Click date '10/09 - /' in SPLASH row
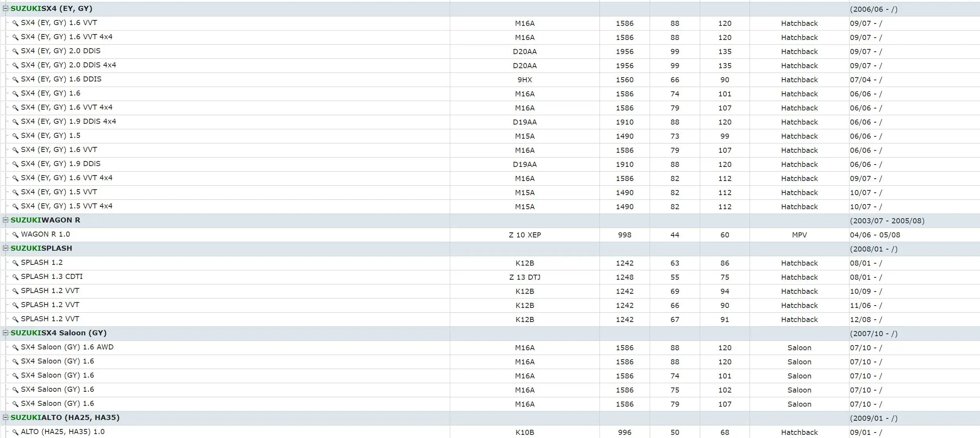Screen dimensions: 980x438 point(866,291)
